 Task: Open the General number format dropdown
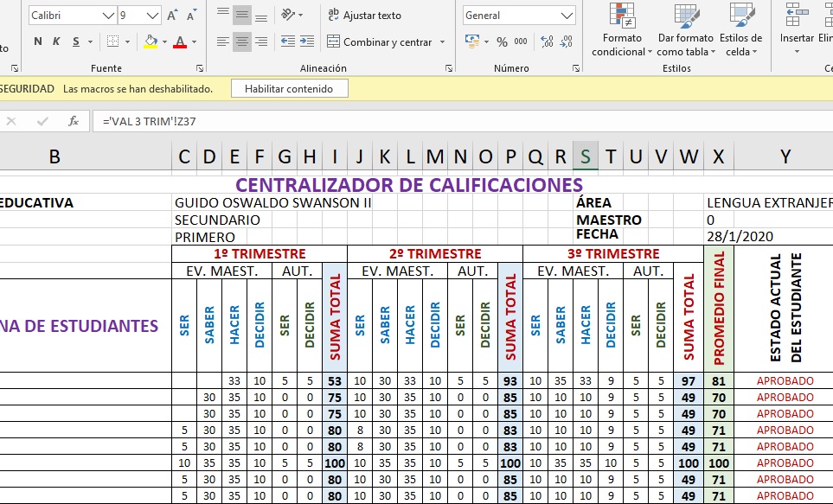click(567, 16)
